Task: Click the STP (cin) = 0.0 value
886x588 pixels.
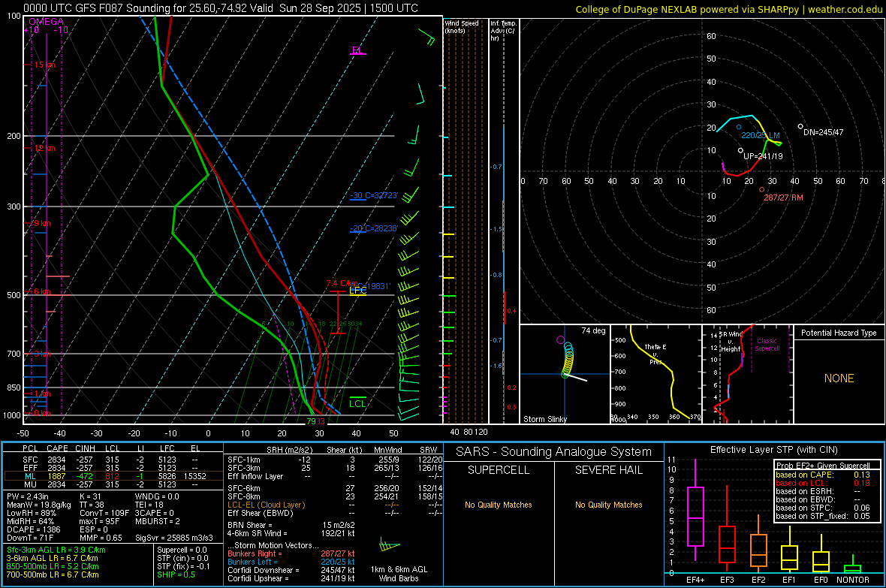Action: [182, 558]
